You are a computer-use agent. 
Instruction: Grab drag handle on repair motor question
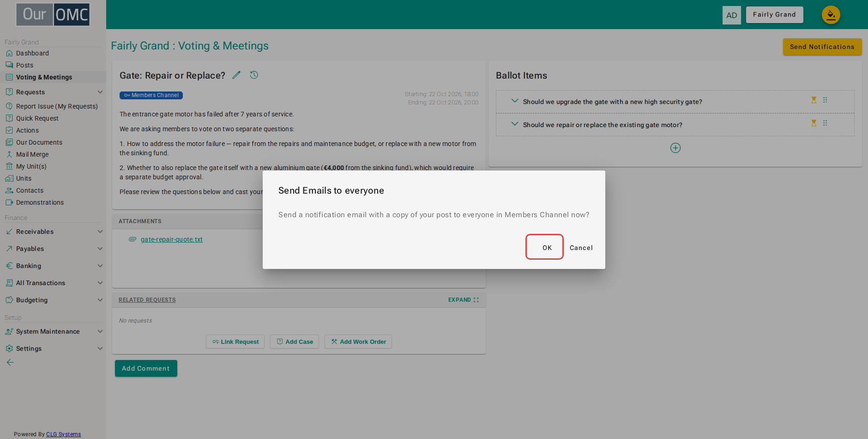tap(825, 123)
